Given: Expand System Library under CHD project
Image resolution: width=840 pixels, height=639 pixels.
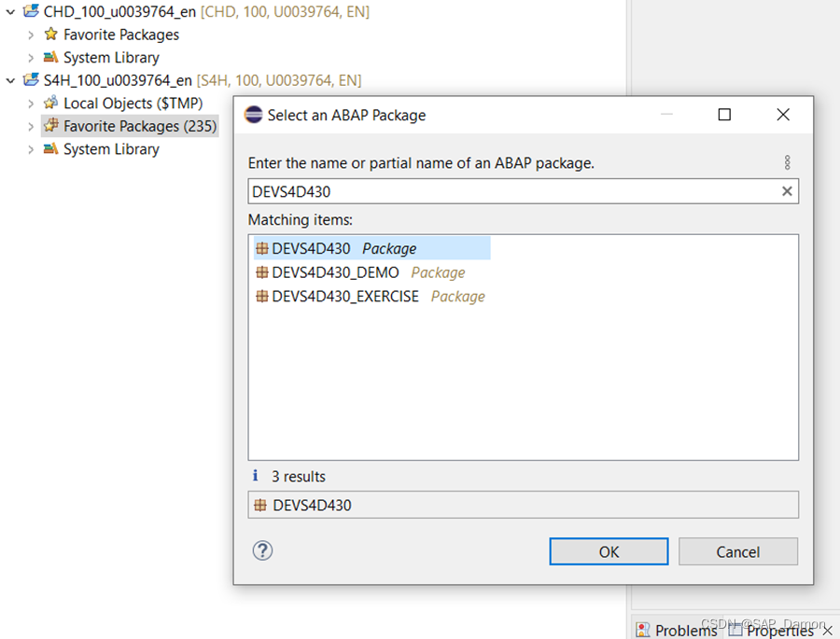Looking at the screenshot, I should 31,58.
